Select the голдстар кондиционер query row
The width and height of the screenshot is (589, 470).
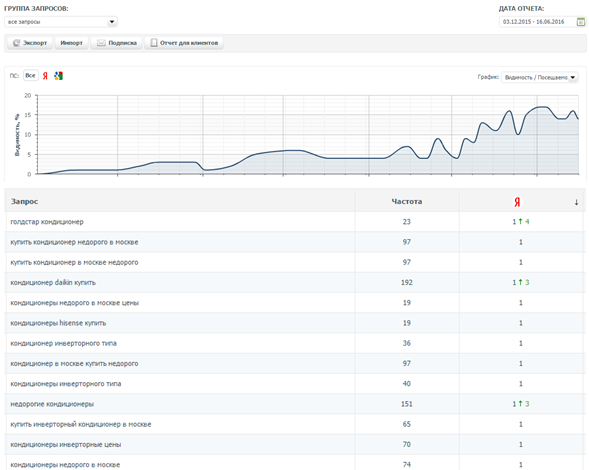pyautogui.click(x=295, y=222)
